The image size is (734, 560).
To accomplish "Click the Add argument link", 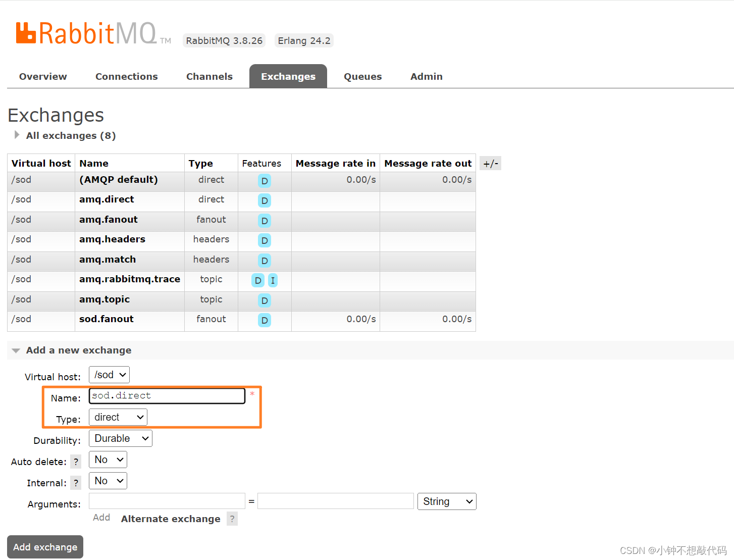I will (101, 518).
